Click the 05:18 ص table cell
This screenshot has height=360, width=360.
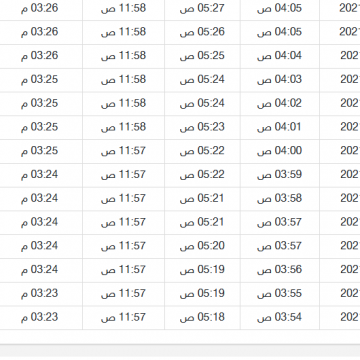tap(202, 317)
